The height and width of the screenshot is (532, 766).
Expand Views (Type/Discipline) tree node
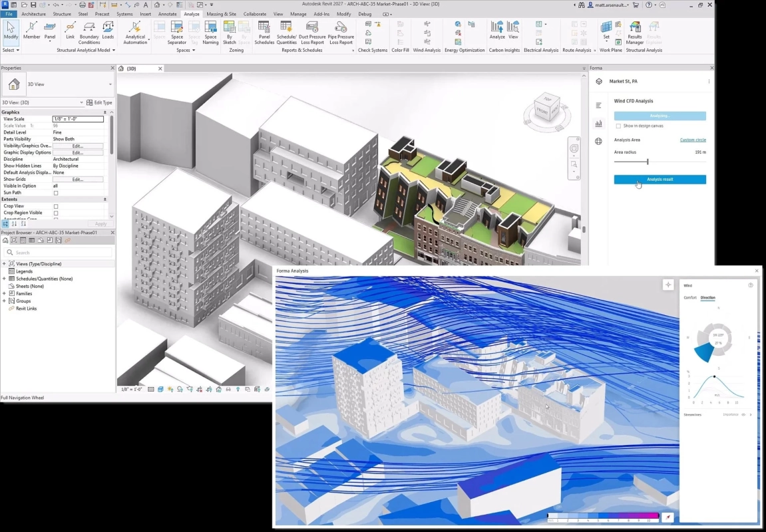[x=5, y=263]
